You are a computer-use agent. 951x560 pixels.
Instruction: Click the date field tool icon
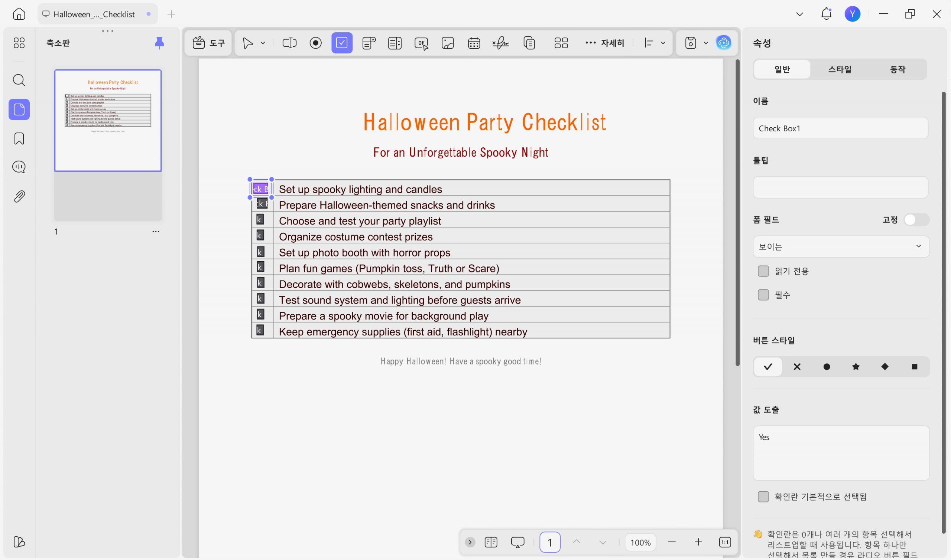[474, 43]
